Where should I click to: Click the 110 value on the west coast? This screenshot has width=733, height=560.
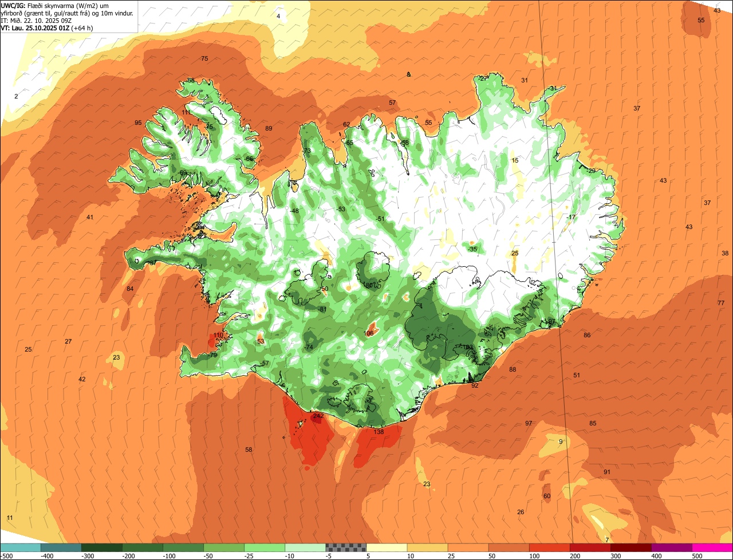tap(219, 335)
